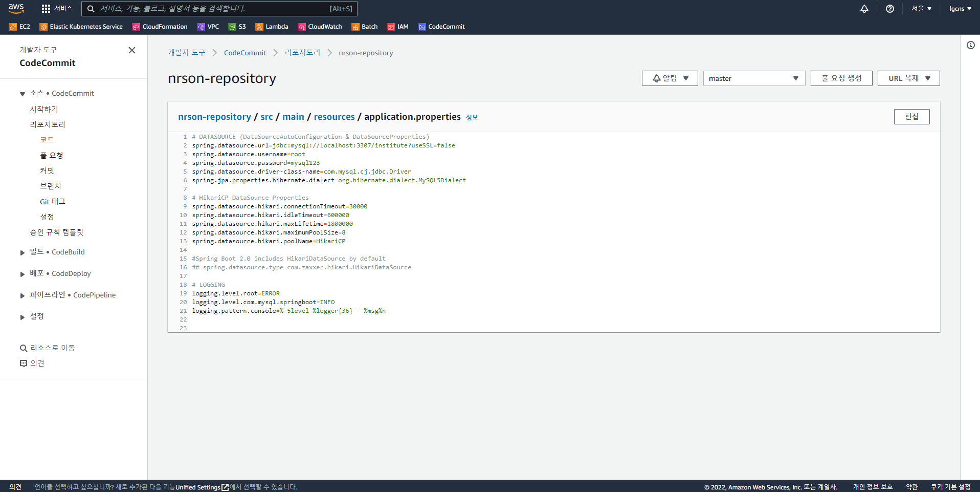This screenshot has width=980, height=492.
Task: Open IAM shortcut in favorites bar
Action: tap(398, 27)
